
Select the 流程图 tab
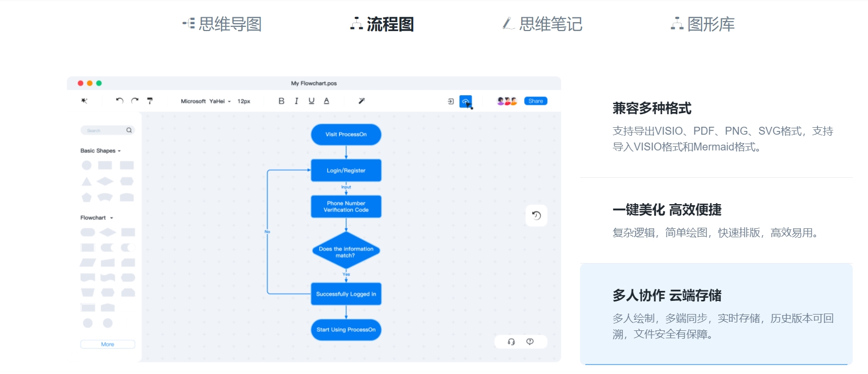(382, 24)
